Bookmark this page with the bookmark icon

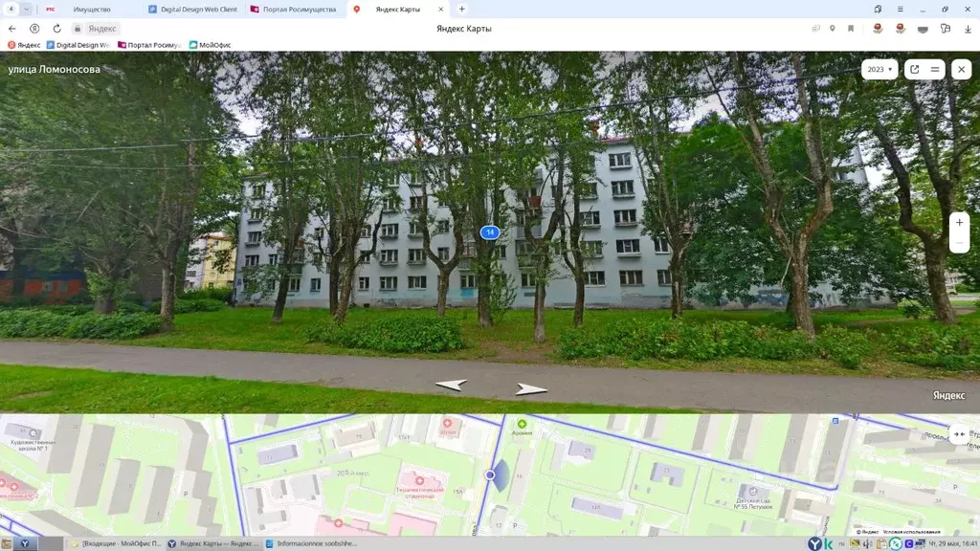coord(851,29)
